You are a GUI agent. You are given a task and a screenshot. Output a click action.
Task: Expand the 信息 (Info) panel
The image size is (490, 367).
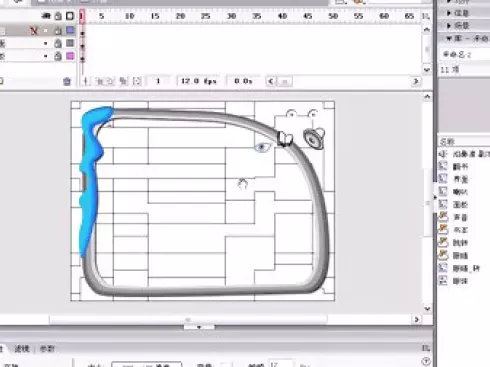(x=459, y=13)
